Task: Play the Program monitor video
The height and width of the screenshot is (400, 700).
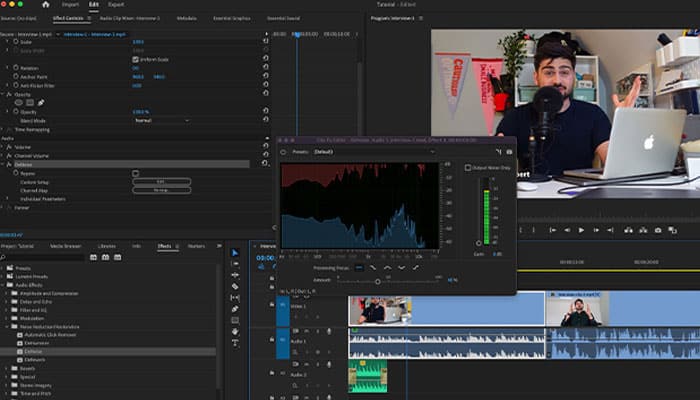Action: [x=581, y=230]
